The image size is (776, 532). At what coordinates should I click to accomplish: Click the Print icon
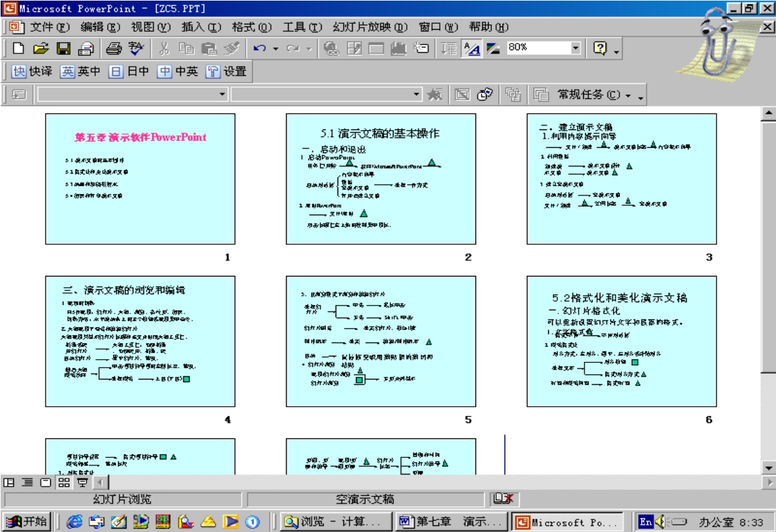point(114,49)
